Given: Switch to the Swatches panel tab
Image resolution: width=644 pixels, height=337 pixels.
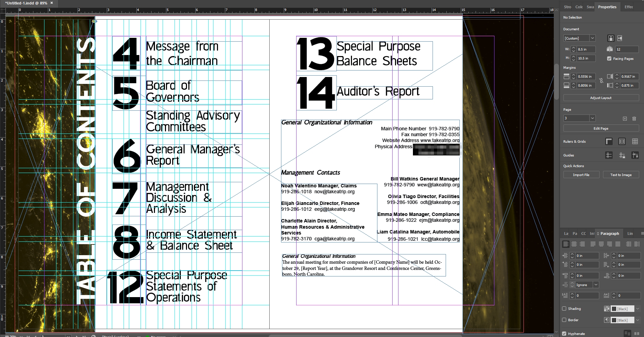Looking at the screenshot, I should point(590,7).
